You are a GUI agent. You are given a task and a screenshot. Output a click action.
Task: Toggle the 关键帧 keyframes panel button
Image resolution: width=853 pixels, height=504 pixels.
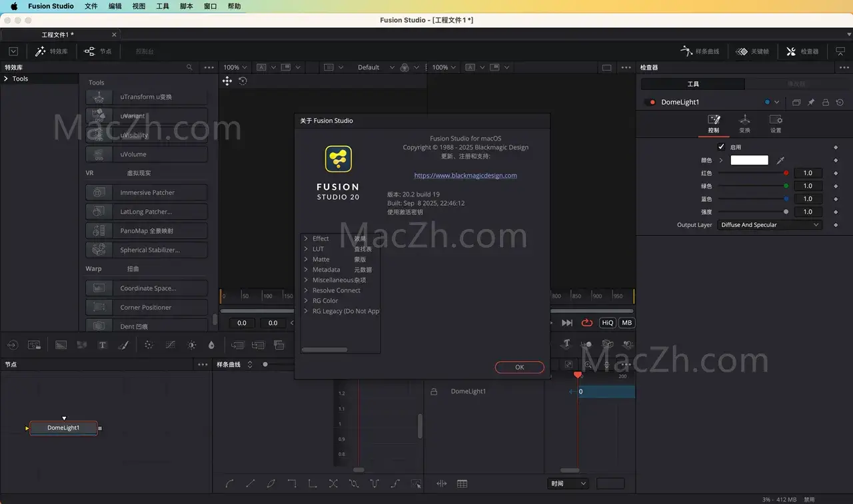click(752, 51)
